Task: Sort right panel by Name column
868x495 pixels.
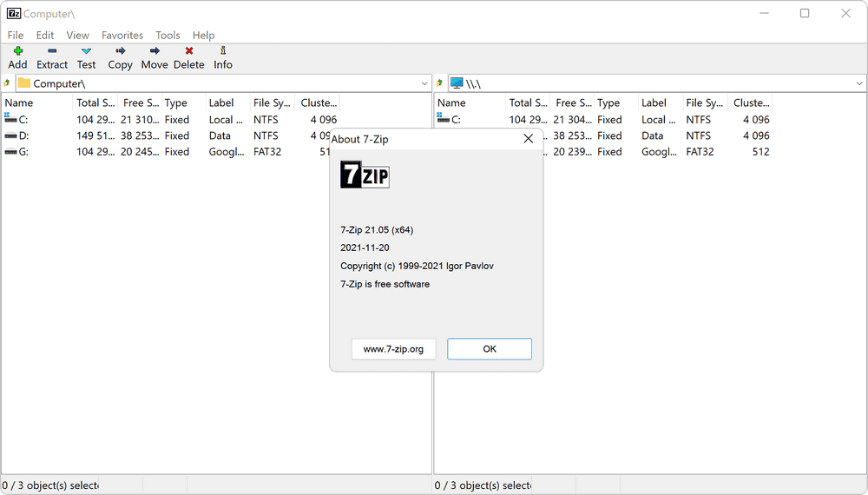Action: pyautogui.click(x=470, y=102)
